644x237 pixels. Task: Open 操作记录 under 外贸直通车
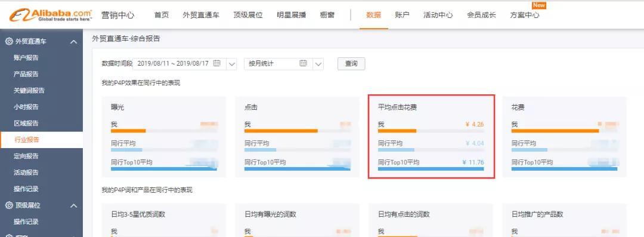(26, 189)
